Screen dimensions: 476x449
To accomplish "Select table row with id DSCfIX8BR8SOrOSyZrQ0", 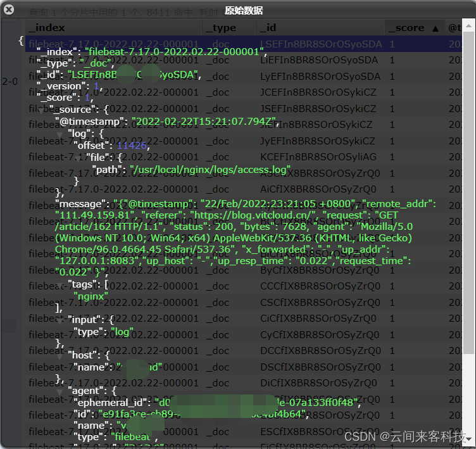I will pyautogui.click(x=244, y=367).
